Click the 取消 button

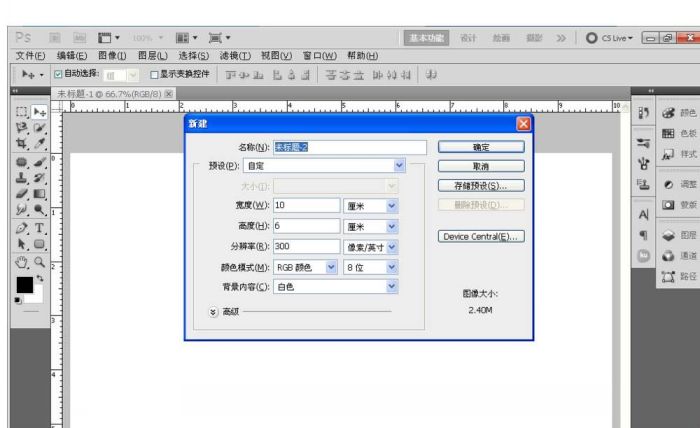click(481, 166)
